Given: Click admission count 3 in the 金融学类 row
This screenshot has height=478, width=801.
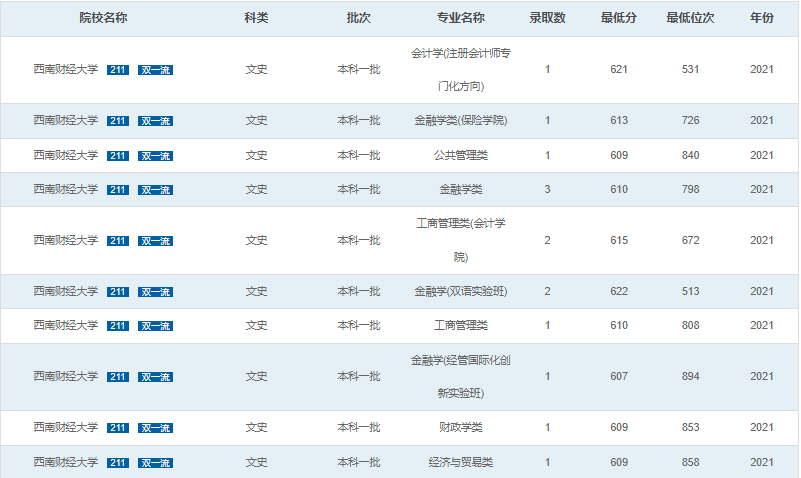Looking at the screenshot, I should click(x=548, y=189).
